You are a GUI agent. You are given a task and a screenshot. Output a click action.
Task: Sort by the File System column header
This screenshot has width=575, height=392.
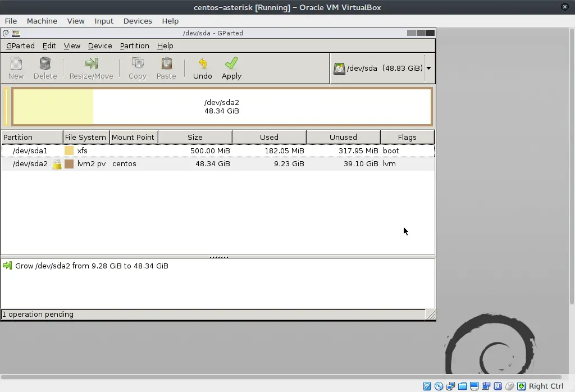pos(86,137)
